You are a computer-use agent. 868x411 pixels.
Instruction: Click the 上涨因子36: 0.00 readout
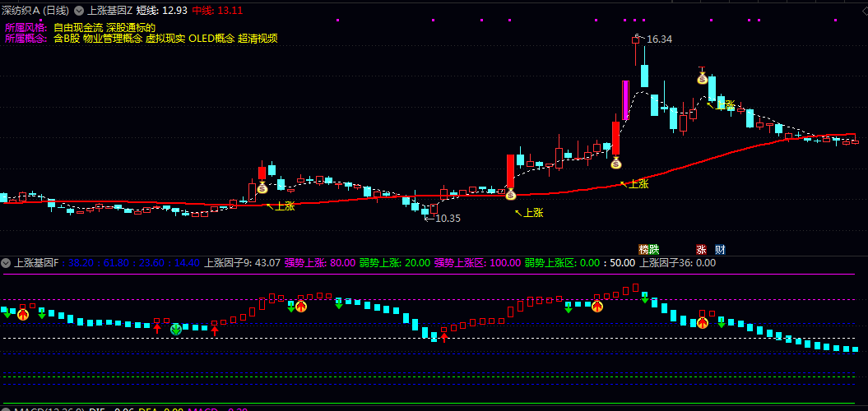pyautogui.click(x=678, y=263)
